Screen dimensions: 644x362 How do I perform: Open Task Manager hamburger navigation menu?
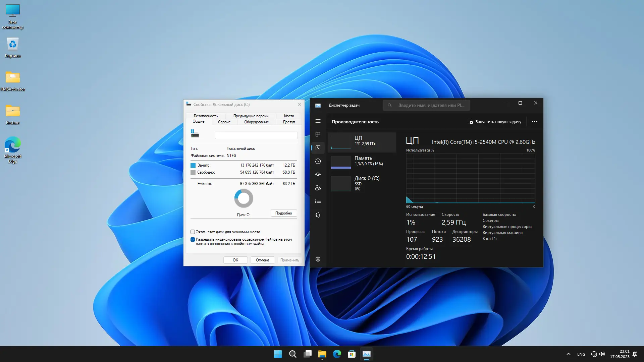pos(318,121)
